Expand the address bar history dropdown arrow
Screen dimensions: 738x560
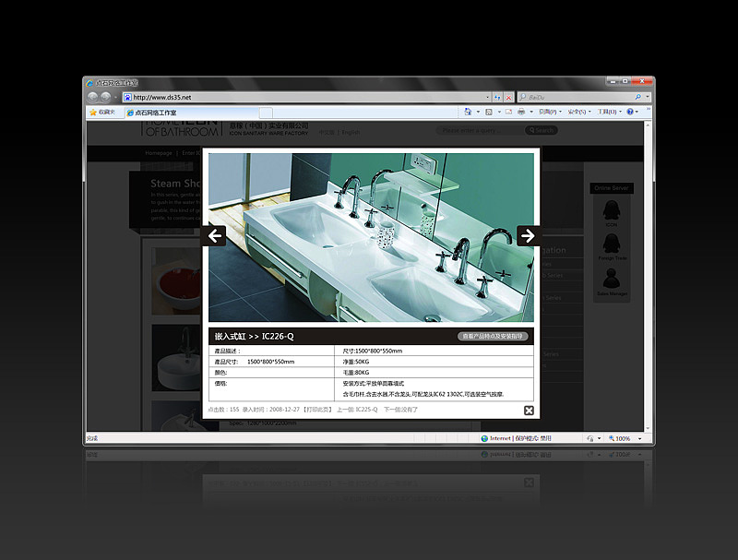488,98
